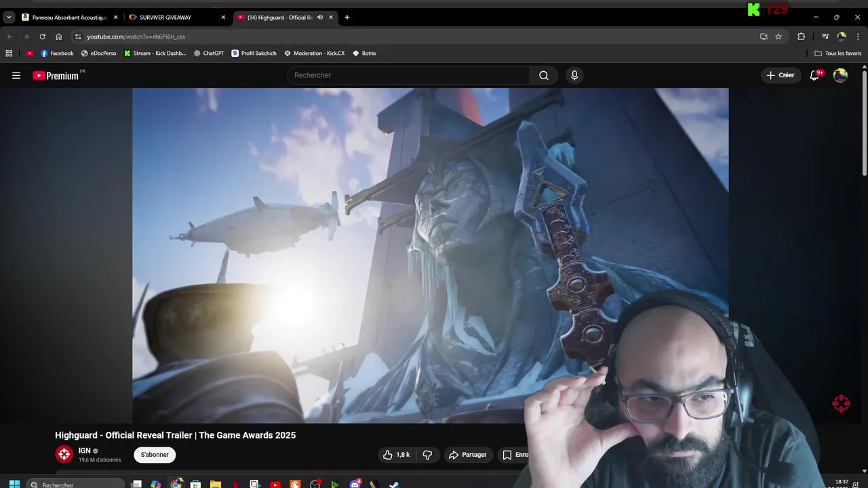Image resolution: width=868 pixels, height=488 pixels.
Task: Bookmark this page with the star icon
Action: click(x=778, y=37)
